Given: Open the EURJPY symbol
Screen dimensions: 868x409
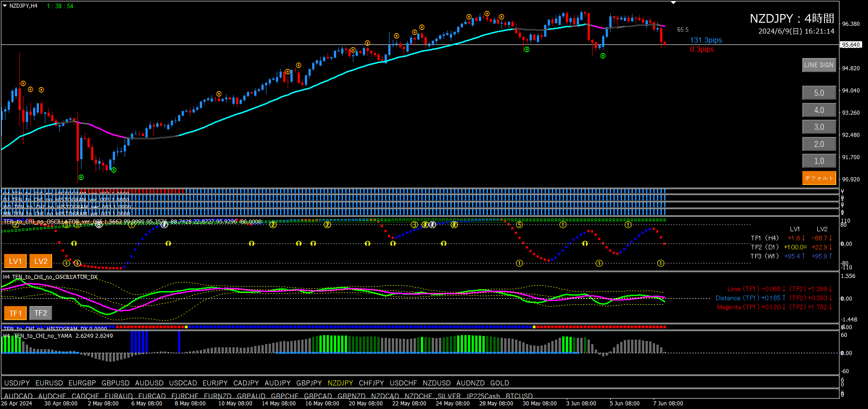Looking at the screenshot, I should pos(215,383).
